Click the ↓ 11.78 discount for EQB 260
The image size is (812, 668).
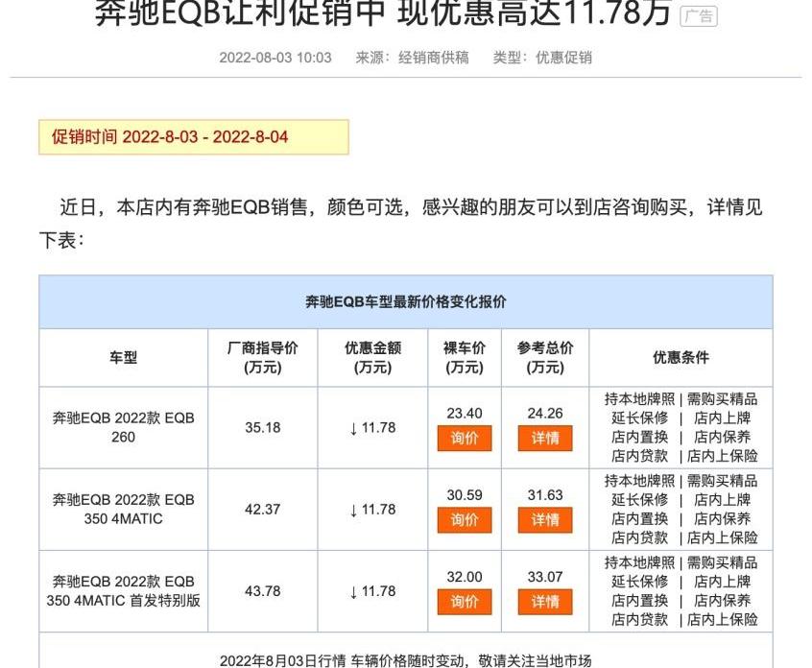click(x=372, y=428)
